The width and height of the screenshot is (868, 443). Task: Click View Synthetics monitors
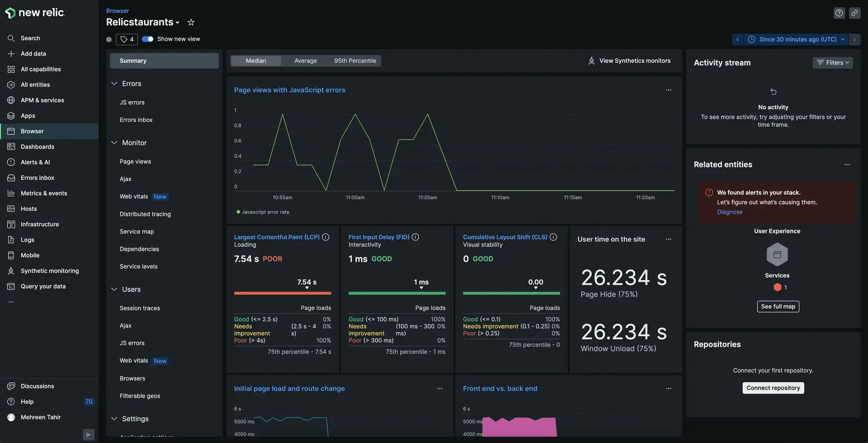pos(629,61)
